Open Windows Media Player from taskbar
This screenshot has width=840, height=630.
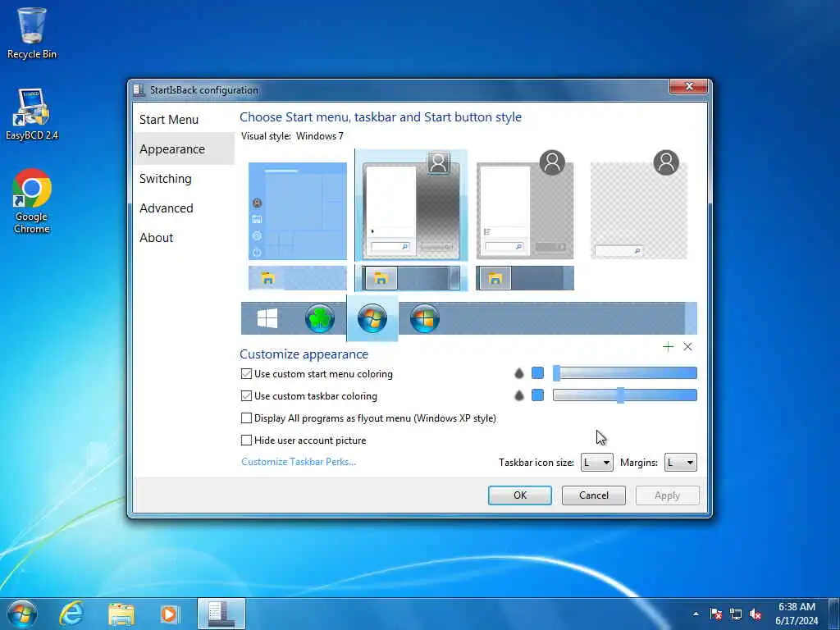(x=170, y=614)
